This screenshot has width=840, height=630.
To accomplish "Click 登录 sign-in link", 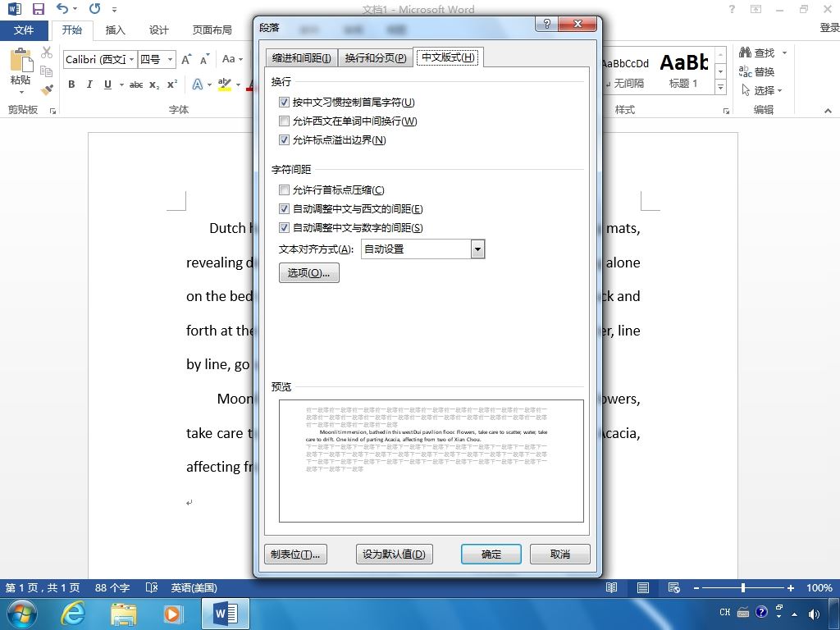I will pos(829,27).
